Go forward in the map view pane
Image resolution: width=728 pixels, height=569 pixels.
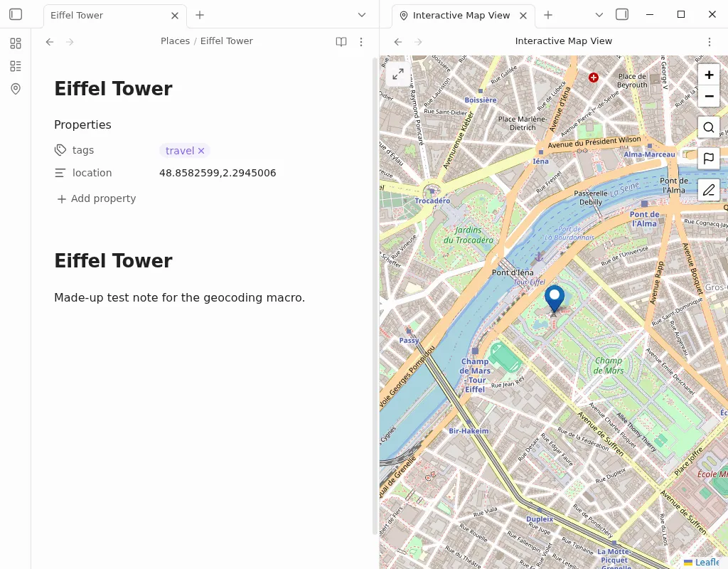tap(418, 42)
